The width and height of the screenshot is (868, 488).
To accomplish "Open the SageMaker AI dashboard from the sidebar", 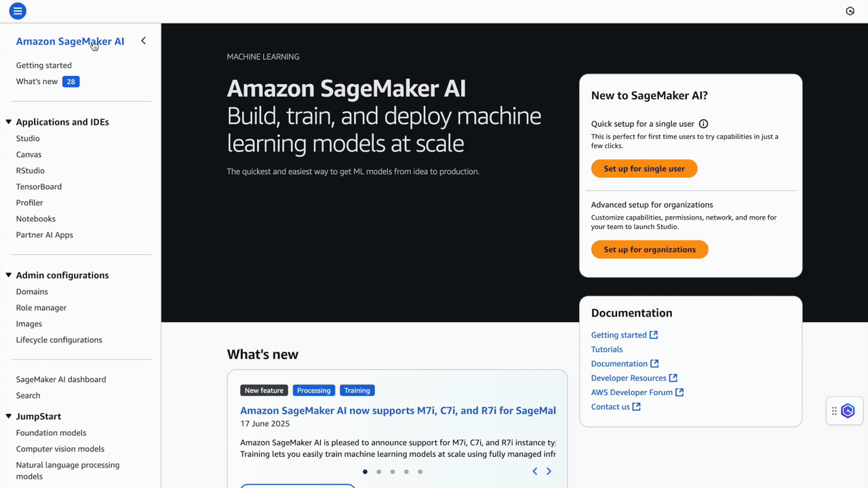I will (60, 379).
